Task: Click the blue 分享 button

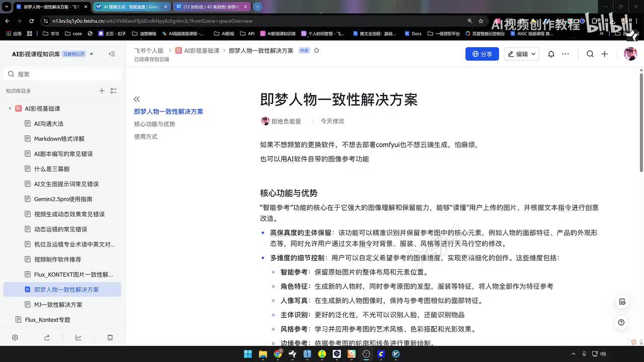Action: coord(482,54)
